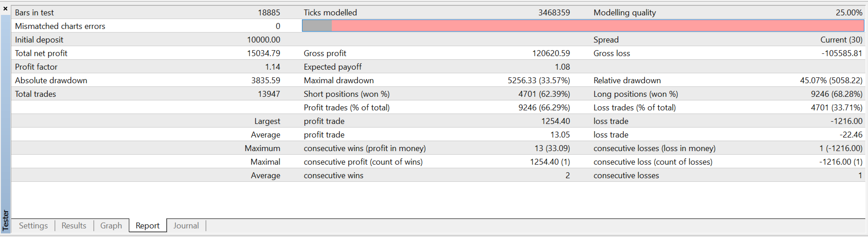The image size is (868, 237).
Task: Click the Gross profit value 120620.59
Action: [551, 53]
